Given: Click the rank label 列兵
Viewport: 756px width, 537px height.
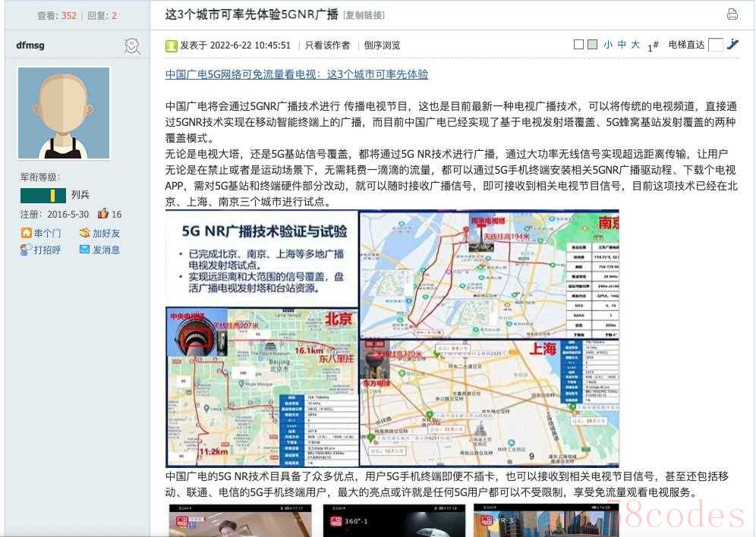Looking at the screenshot, I should [80, 195].
